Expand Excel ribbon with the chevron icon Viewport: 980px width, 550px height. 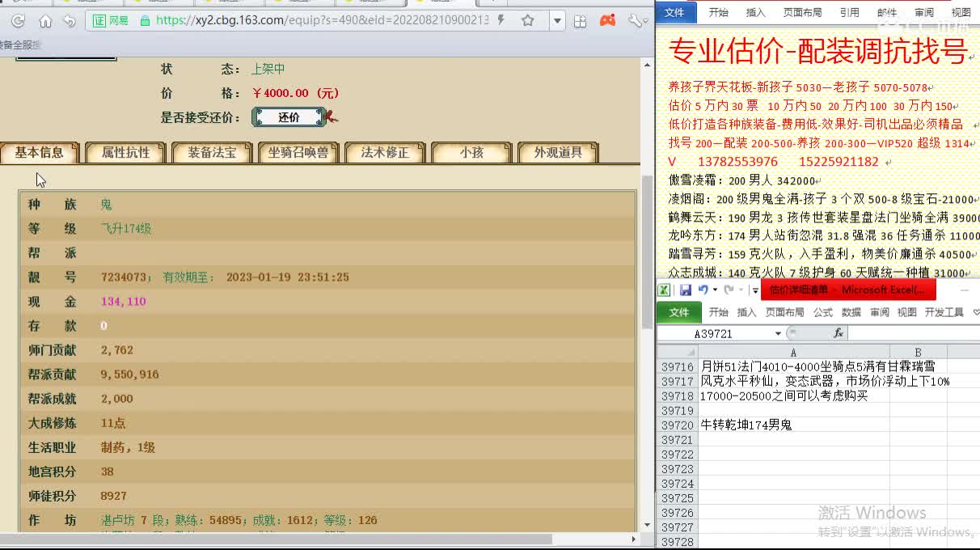click(x=976, y=312)
